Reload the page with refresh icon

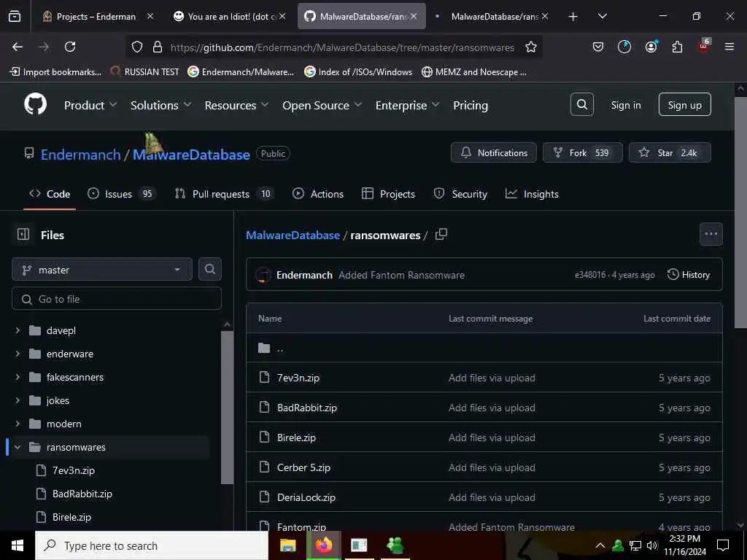coord(70,47)
